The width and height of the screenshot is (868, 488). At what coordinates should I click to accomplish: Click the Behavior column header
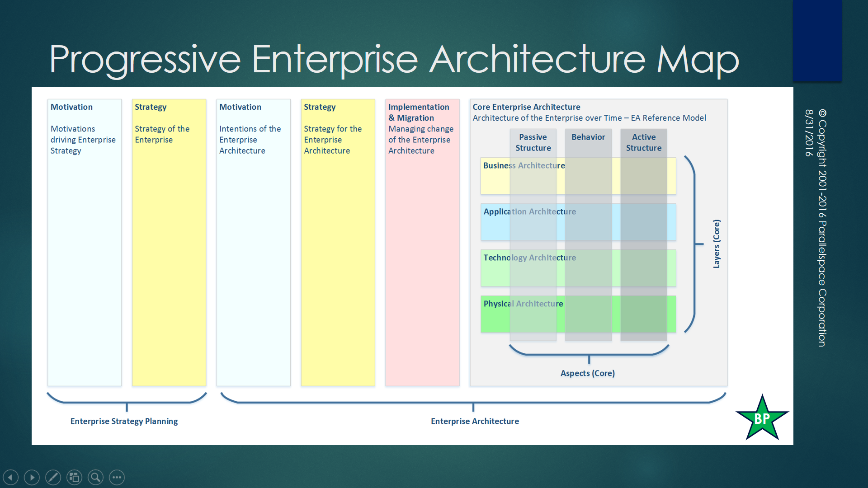point(588,137)
